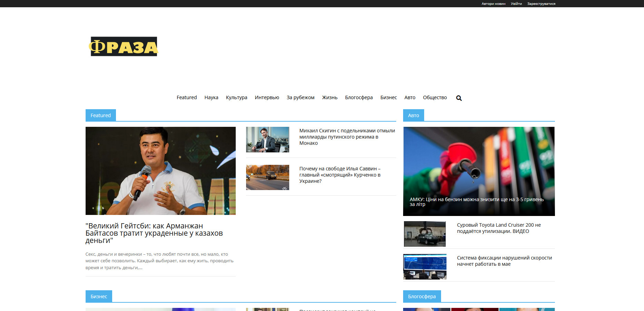Click Общество in the navigation bar

(435, 97)
